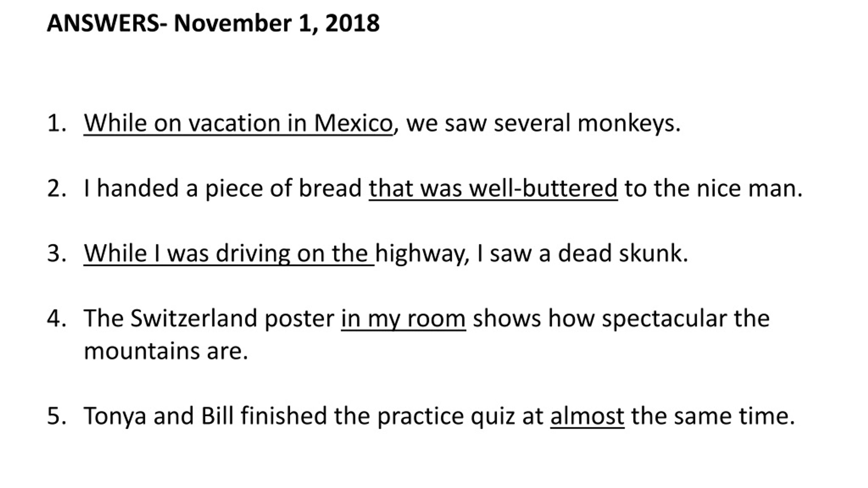This screenshot has height=488, width=868.
Task: Click underlined phrase that was well-buttered
Action: click(x=493, y=188)
